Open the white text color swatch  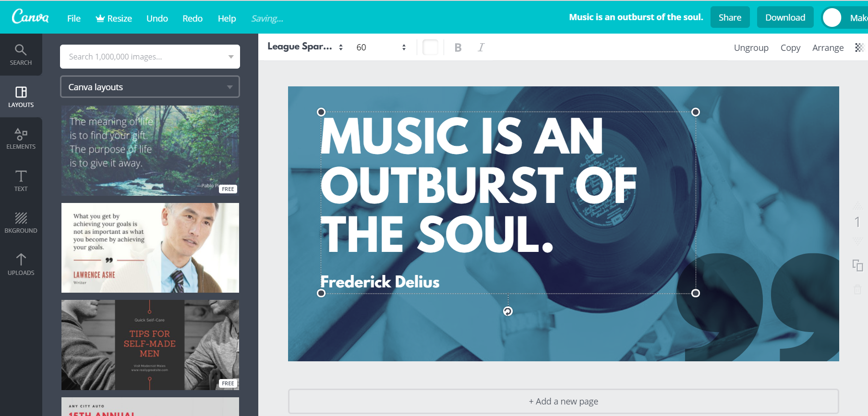430,48
